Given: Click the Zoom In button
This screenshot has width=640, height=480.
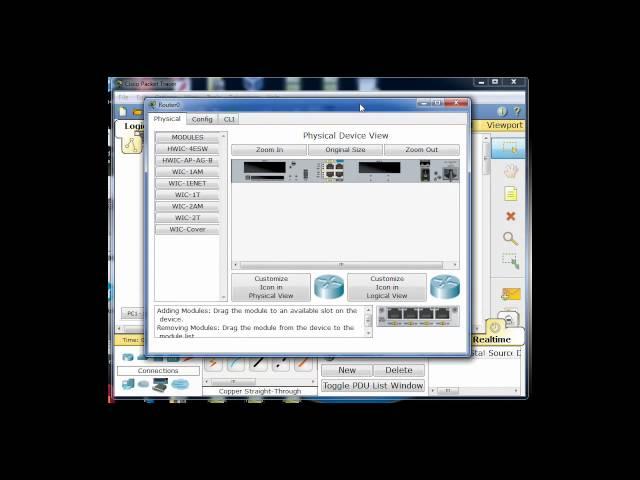Looking at the screenshot, I should (269, 150).
